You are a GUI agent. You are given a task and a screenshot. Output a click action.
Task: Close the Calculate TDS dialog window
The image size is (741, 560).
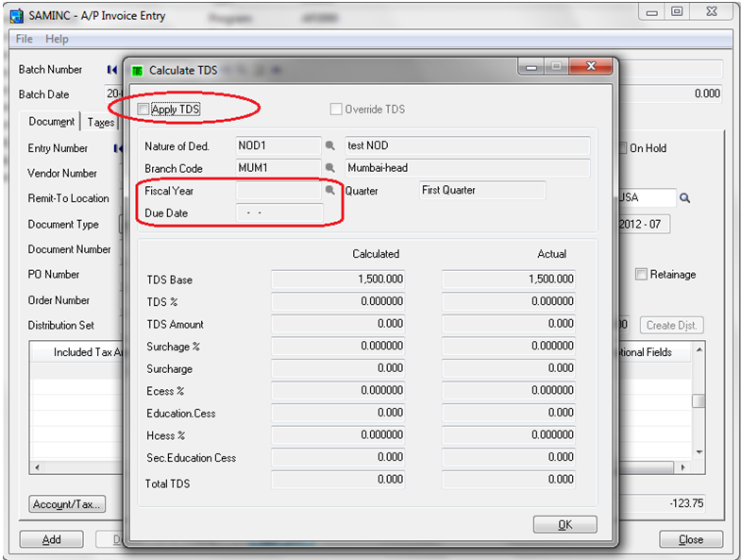click(x=591, y=67)
